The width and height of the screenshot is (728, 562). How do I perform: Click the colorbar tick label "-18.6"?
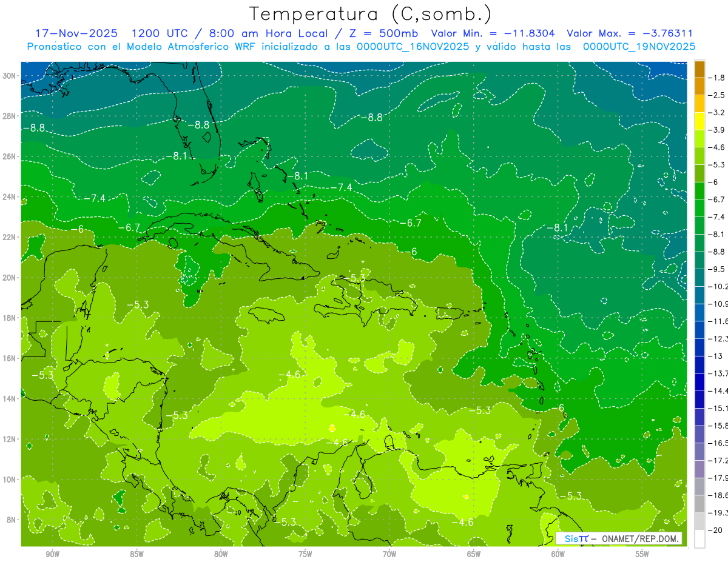point(719,495)
